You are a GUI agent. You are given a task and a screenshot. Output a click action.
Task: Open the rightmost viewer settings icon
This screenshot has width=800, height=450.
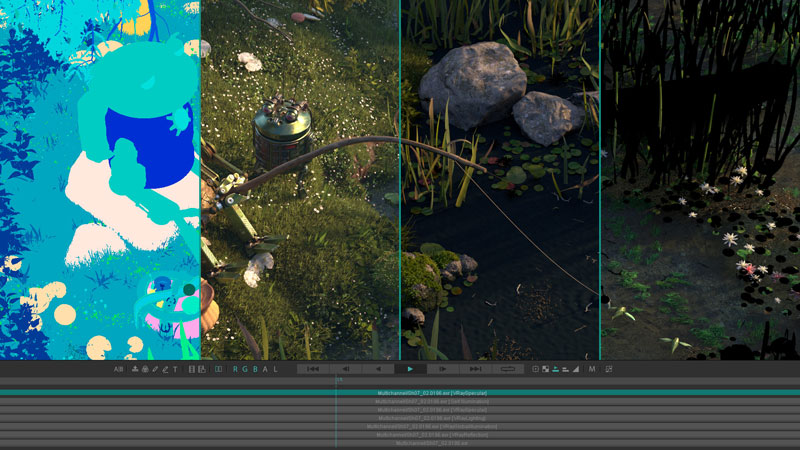point(608,369)
